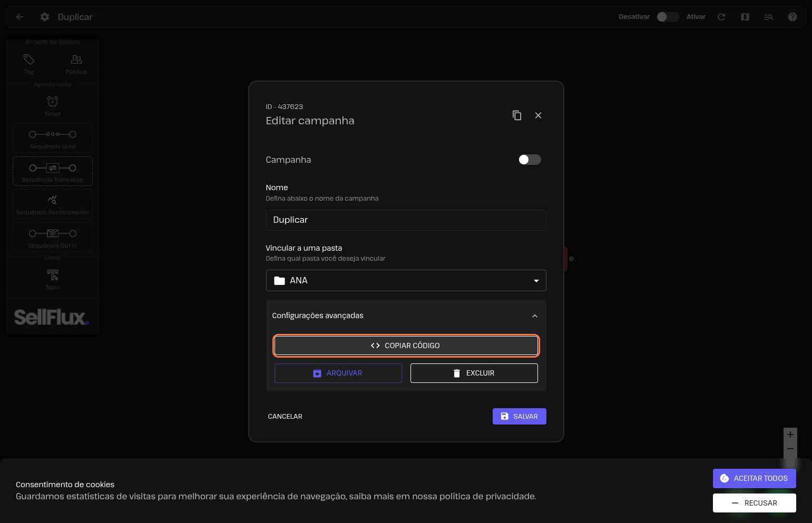This screenshot has width=812, height=523.
Task: Open the settings gear icon beside Duplicar
Action: click(45, 17)
